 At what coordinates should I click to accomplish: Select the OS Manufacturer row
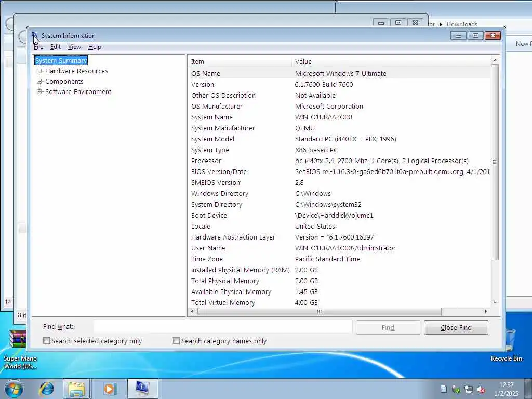[339, 106]
